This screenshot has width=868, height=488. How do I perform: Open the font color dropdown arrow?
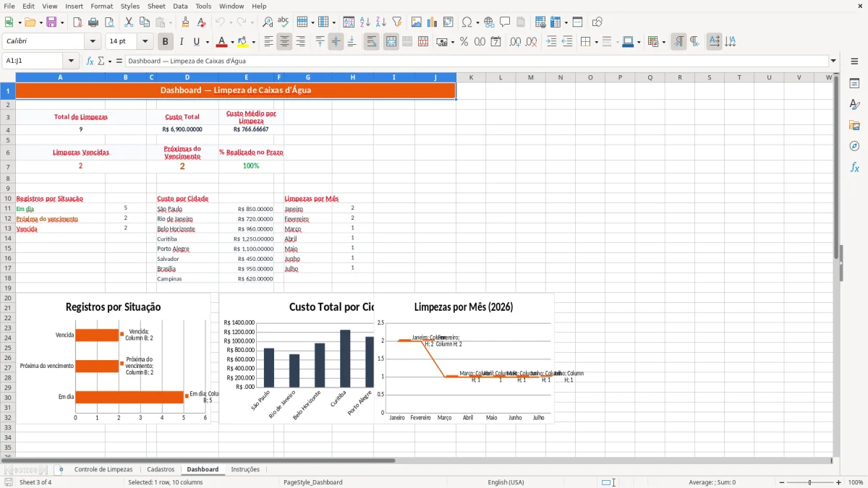click(233, 42)
